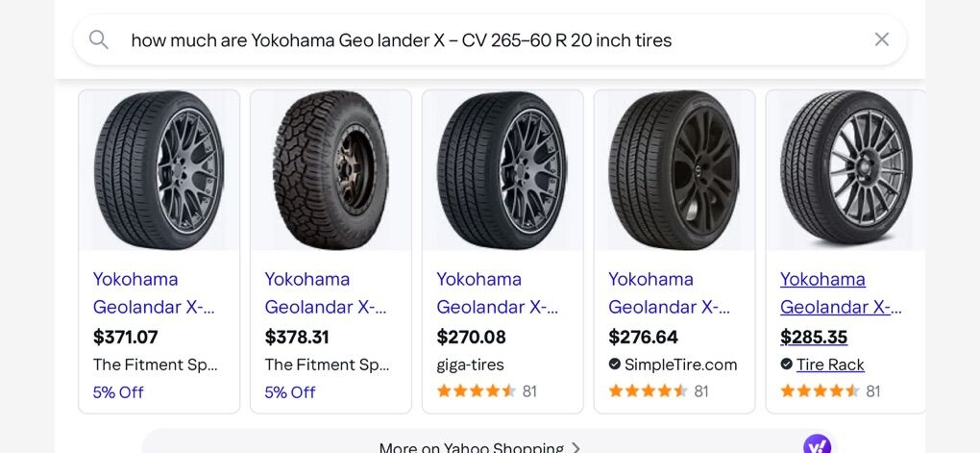Click the search magnifier icon
The image size is (980, 453).
pos(99,39)
